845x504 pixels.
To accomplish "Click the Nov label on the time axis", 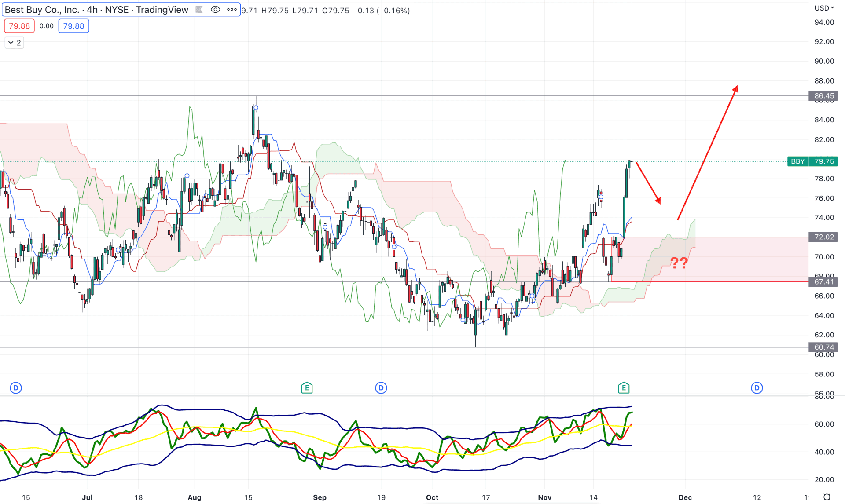I will [x=545, y=497].
